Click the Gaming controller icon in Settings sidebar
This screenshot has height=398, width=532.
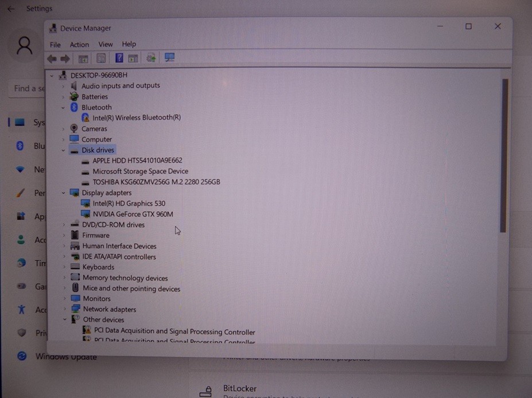tap(21, 286)
